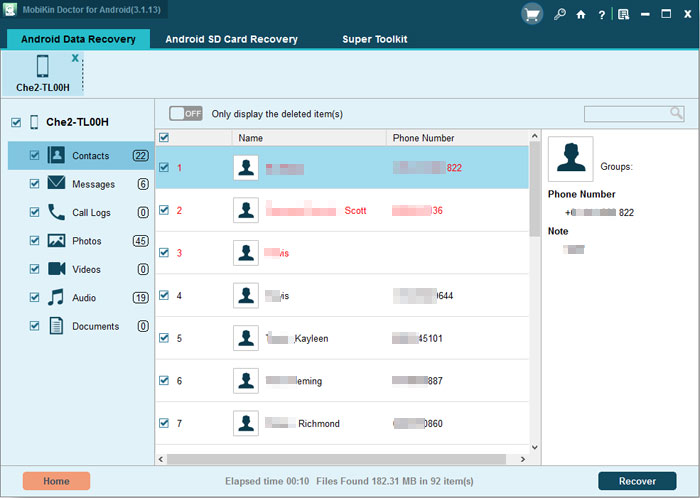
Task: Click horizontal scrollbar right arrow
Action: click(x=523, y=459)
